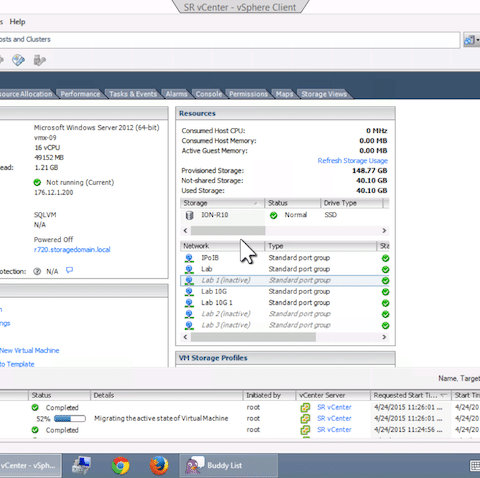Click the green status icon for IPoIB
This screenshot has height=478, width=480.
coord(385,258)
